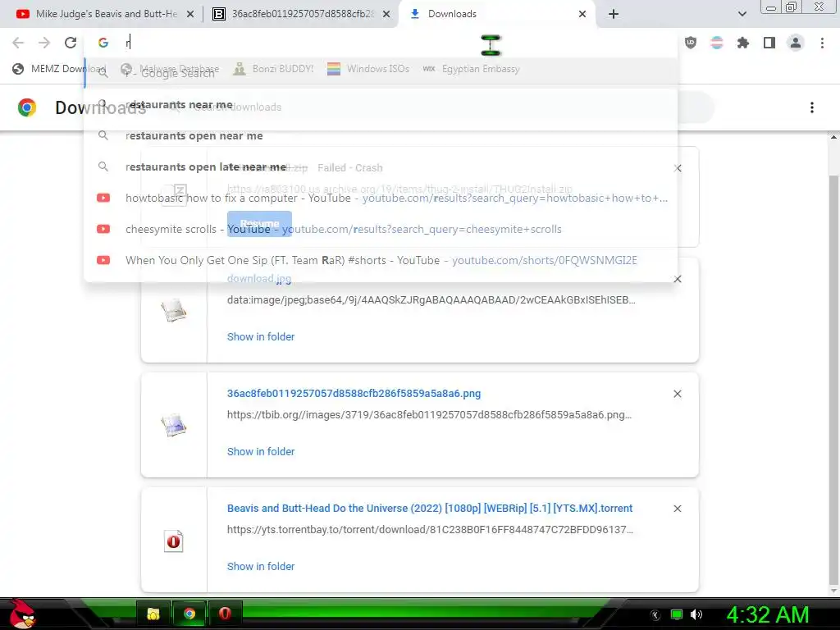Open Opera from taskbar

225,614
